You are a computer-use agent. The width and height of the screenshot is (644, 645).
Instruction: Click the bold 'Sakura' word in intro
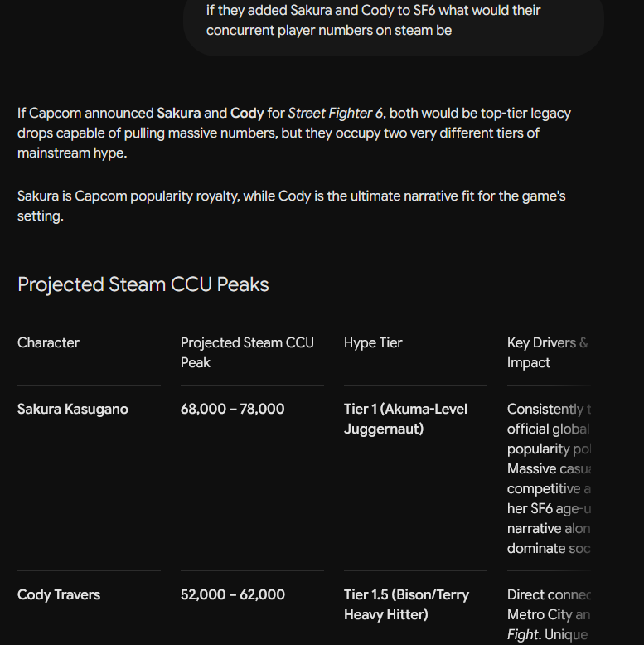tap(179, 113)
